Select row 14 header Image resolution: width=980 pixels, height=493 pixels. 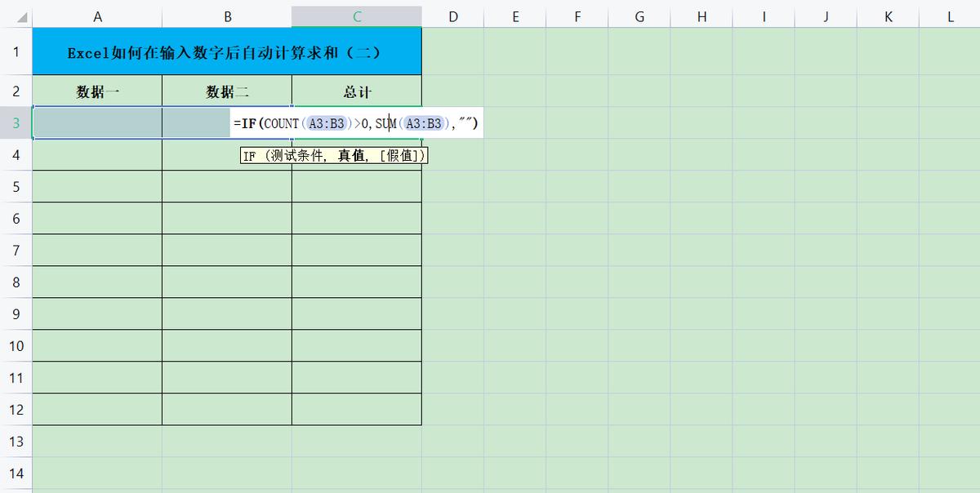15,473
